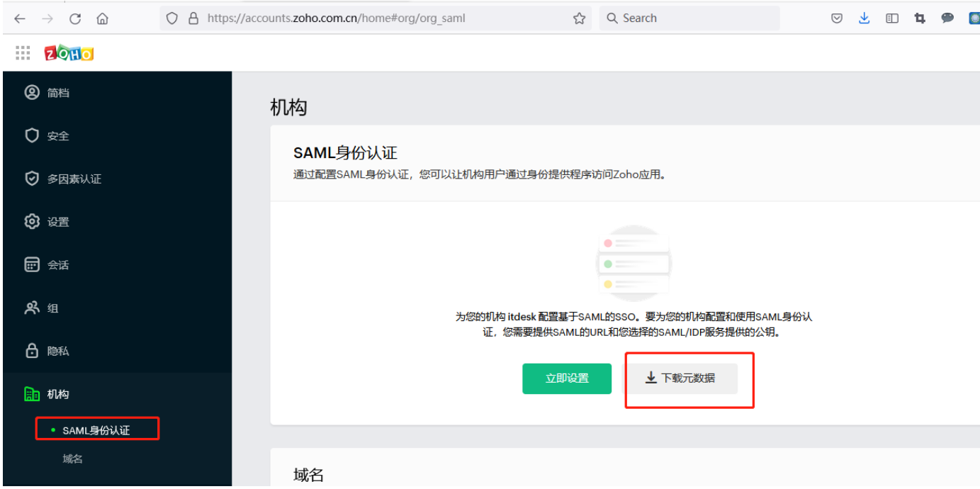This screenshot has height=489, width=980.
Task: Click the description text mentioning itdesk
Action: (633, 324)
